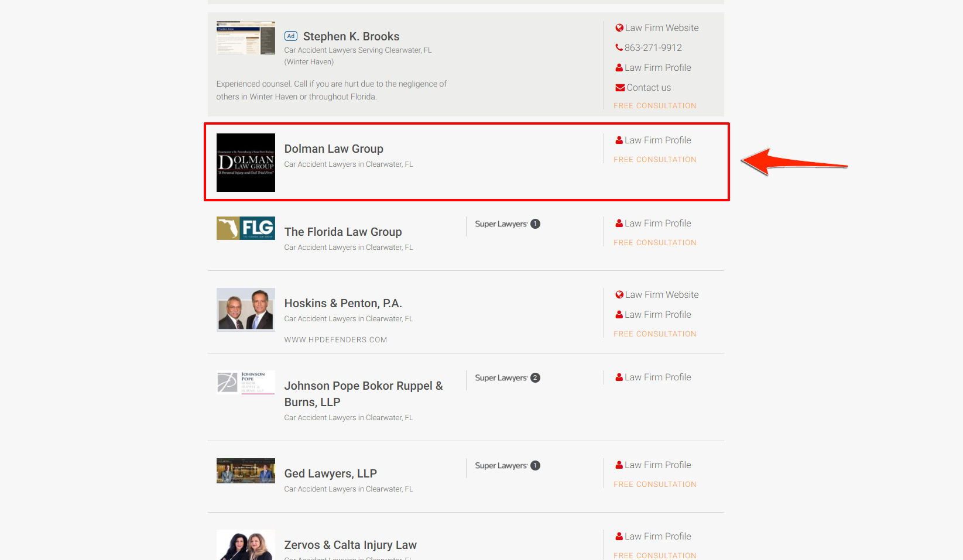Click the Hoskins & Penton attorneys photo
The width and height of the screenshot is (963, 560).
tap(245, 309)
